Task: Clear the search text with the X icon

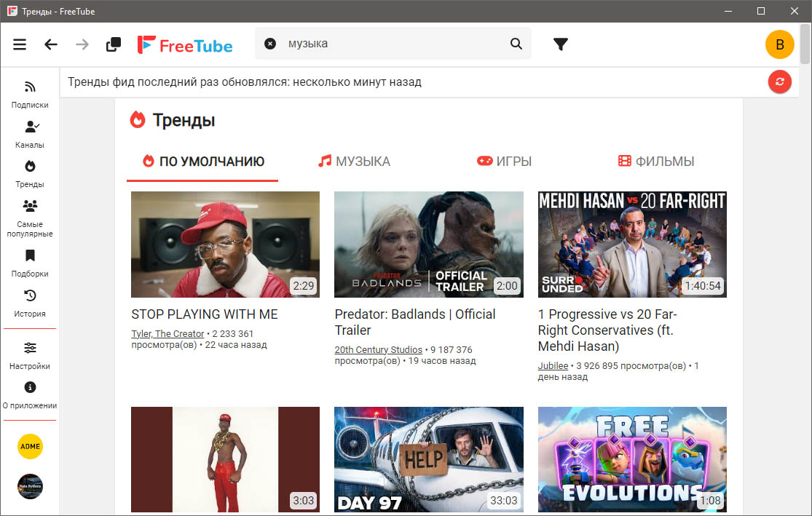Action: [270, 44]
